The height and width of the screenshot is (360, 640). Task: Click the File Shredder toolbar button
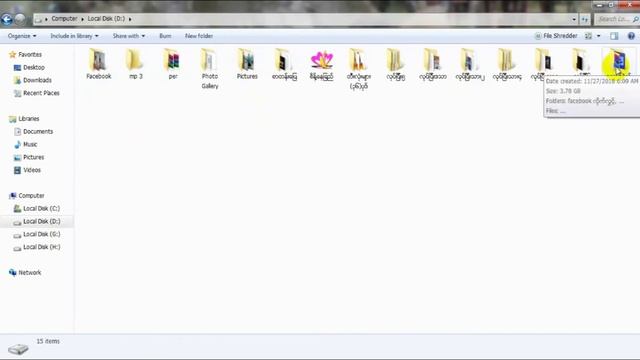coord(556,36)
